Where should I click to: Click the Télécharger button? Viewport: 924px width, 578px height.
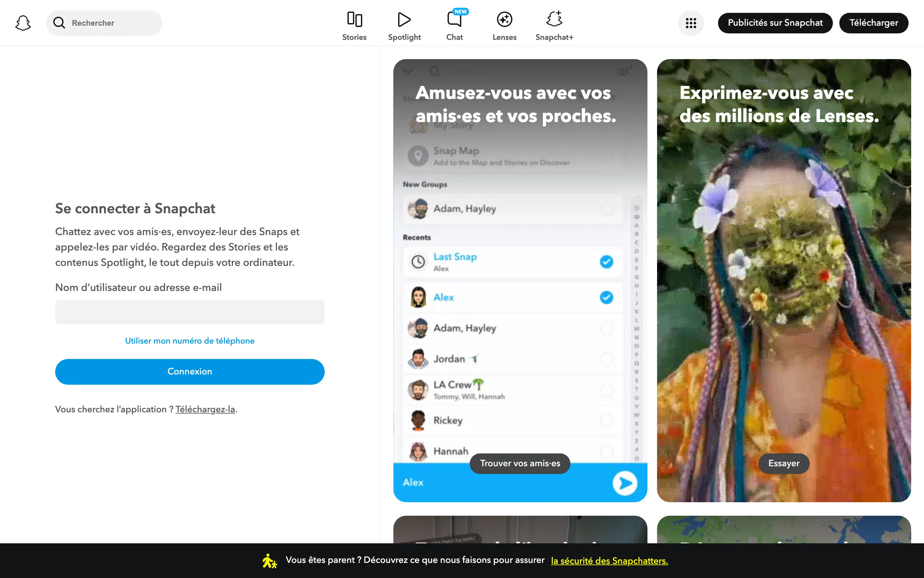point(874,23)
